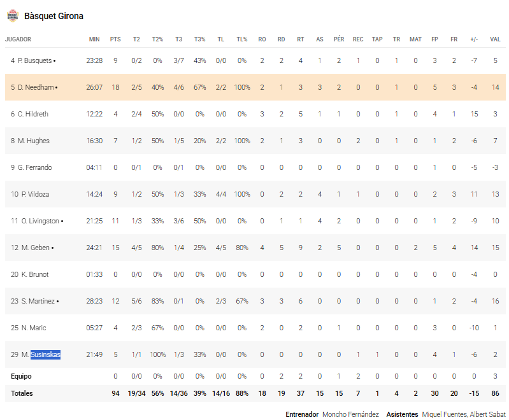Click the Totales row label
Image resolution: width=509 pixels, height=420 pixels.
pyautogui.click(x=22, y=393)
